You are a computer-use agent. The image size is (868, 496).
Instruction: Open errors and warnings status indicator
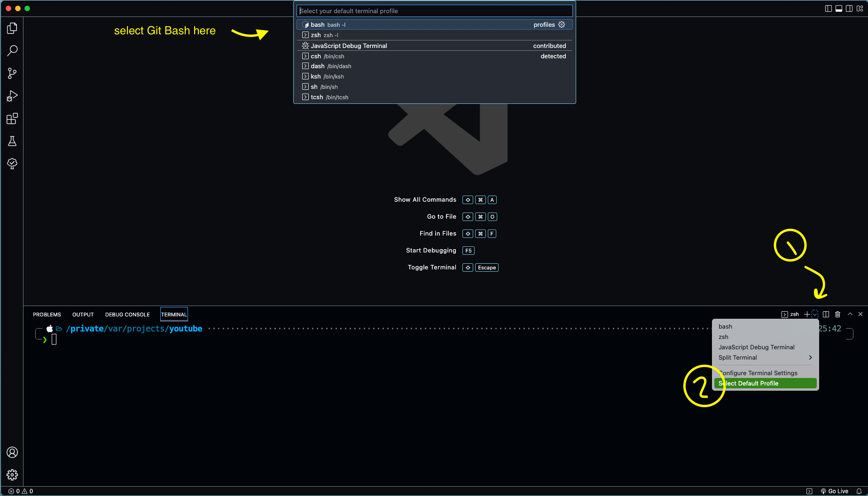click(21, 491)
